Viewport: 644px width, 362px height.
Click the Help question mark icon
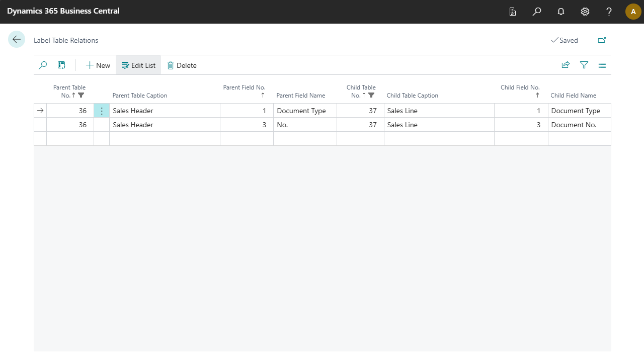tap(609, 12)
